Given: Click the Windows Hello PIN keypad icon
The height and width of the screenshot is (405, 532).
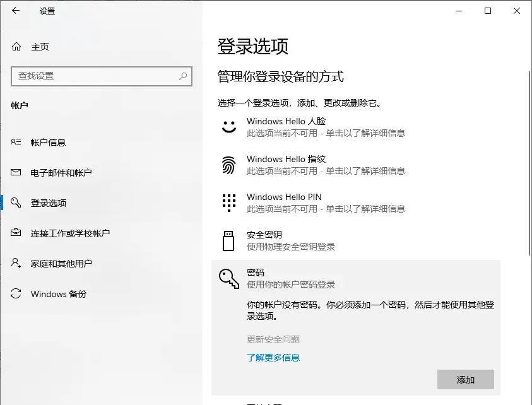Looking at the screenshot, I should click(x=229, y=203).
